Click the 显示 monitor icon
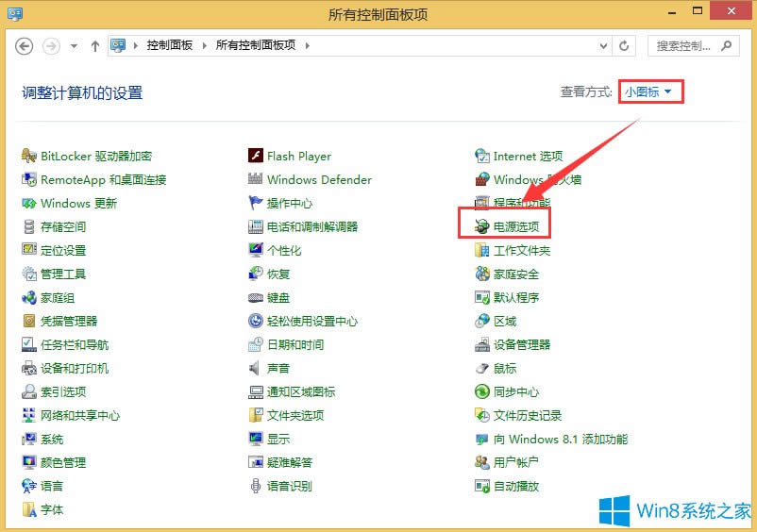This screenshot has height=532, width=757. tap(256, 439)
